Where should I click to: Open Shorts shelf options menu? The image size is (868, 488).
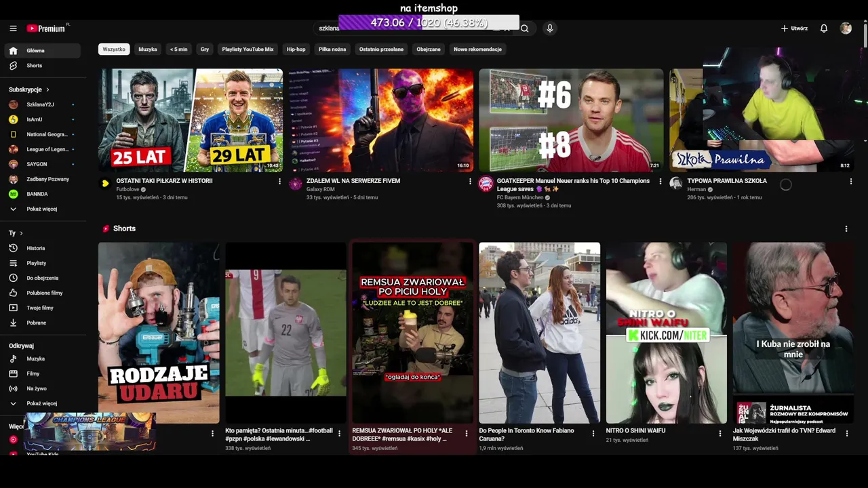pos(846,229)
